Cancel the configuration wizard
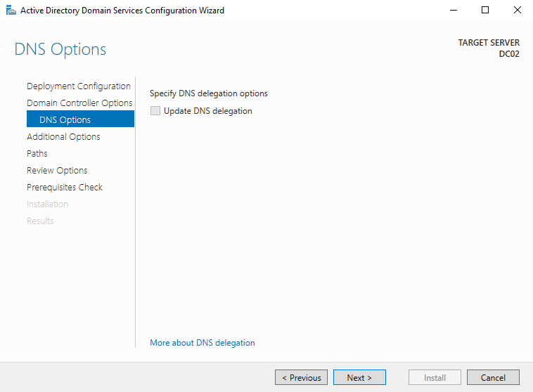Image resolution: width=533 pixels, height=392 pixels. (x=493, y=377)
